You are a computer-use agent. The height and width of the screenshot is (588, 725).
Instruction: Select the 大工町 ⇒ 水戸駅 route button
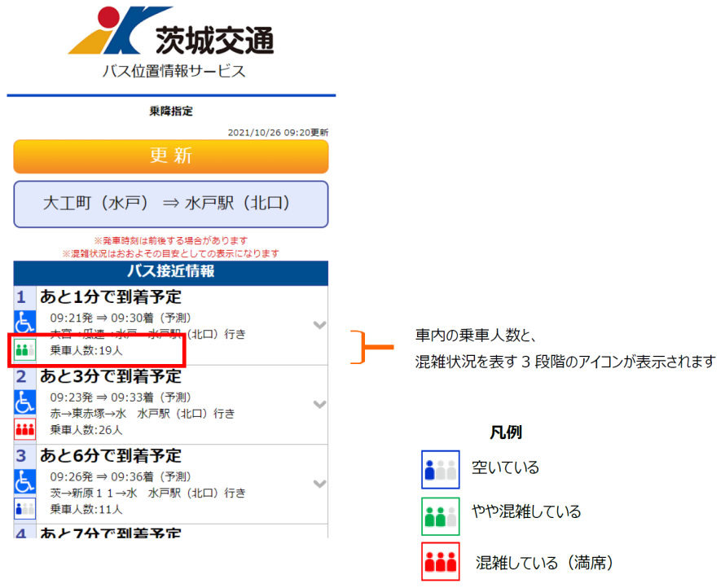(171, 204)
